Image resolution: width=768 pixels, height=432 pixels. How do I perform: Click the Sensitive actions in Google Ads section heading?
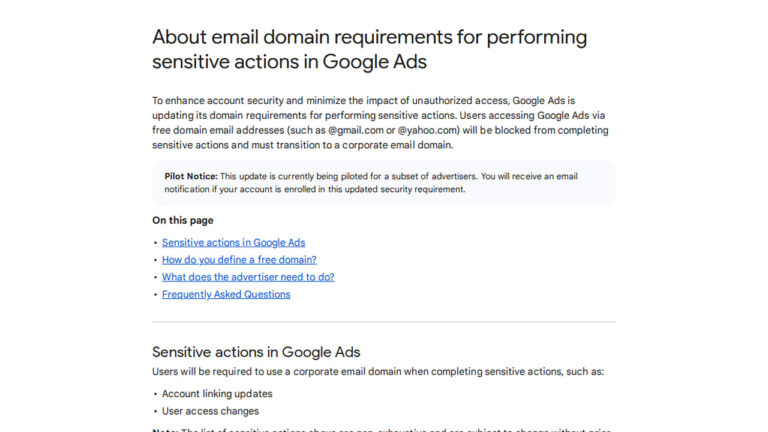(x=256, y=352)
